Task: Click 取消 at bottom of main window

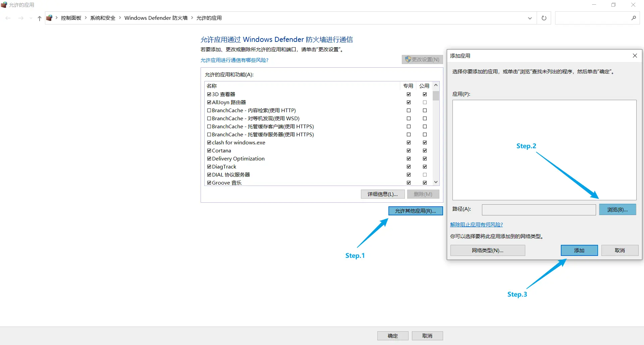Action: pyautogui.click(x=427, y=336)
